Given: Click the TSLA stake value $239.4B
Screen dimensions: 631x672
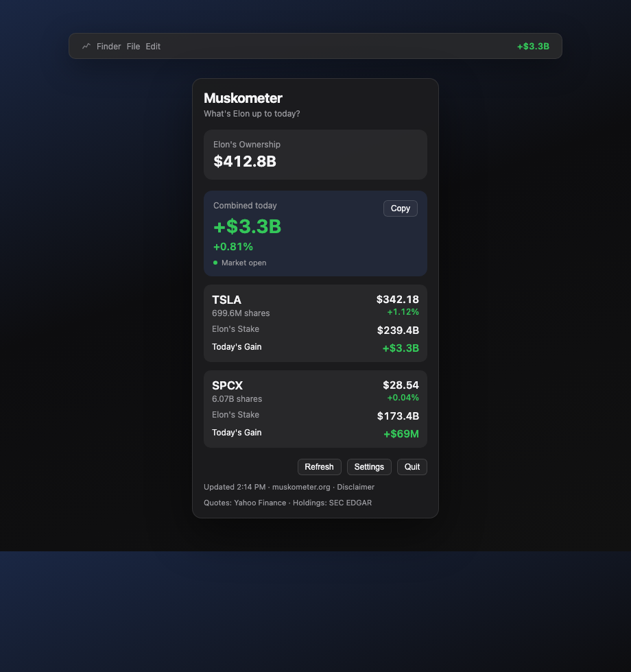Looking at the screenshot, I should click(x=398, y=331).
